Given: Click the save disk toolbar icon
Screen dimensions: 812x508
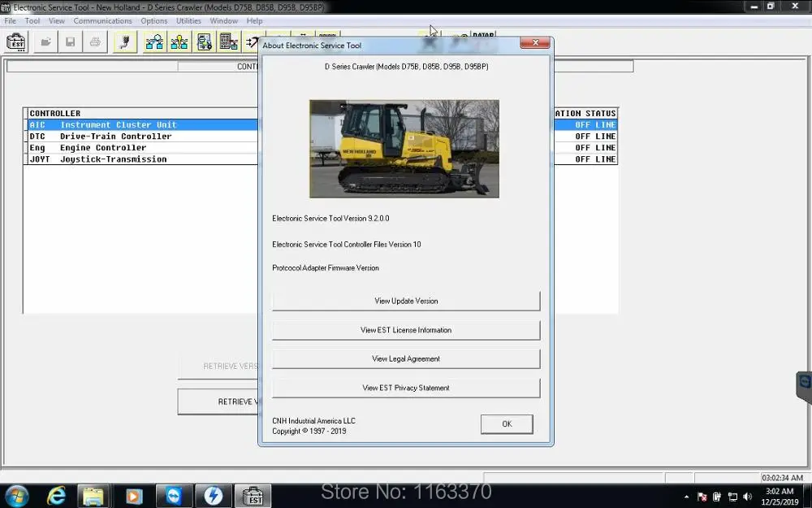Looking at the screenshot, I should pyautogui.click(x=70, y=42).
